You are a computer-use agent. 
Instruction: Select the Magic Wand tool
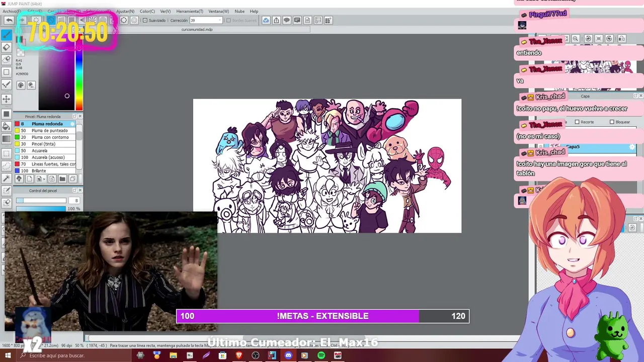[x=7, y=178]
